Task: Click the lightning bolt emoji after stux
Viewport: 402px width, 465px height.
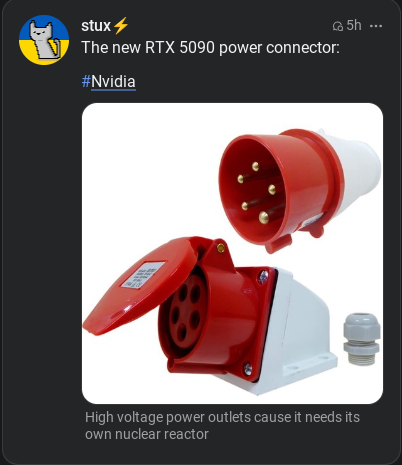Action: tap(121, 26)
